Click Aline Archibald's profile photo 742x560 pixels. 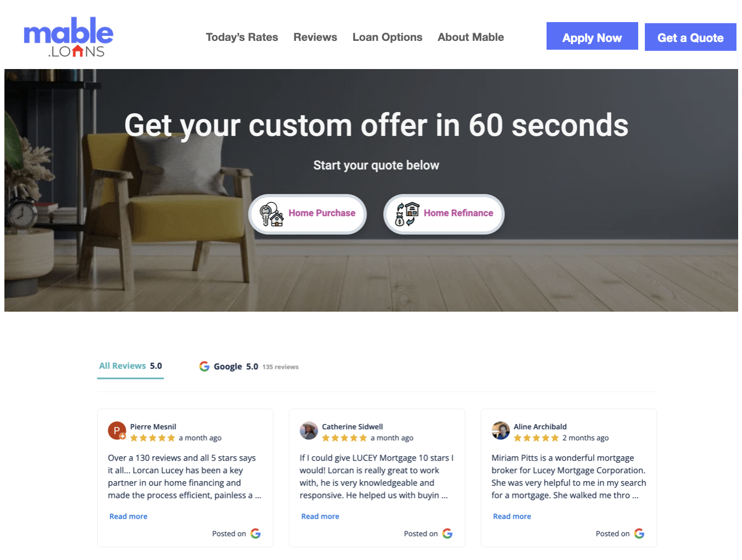pyautogui.click(x=501, y=431)
